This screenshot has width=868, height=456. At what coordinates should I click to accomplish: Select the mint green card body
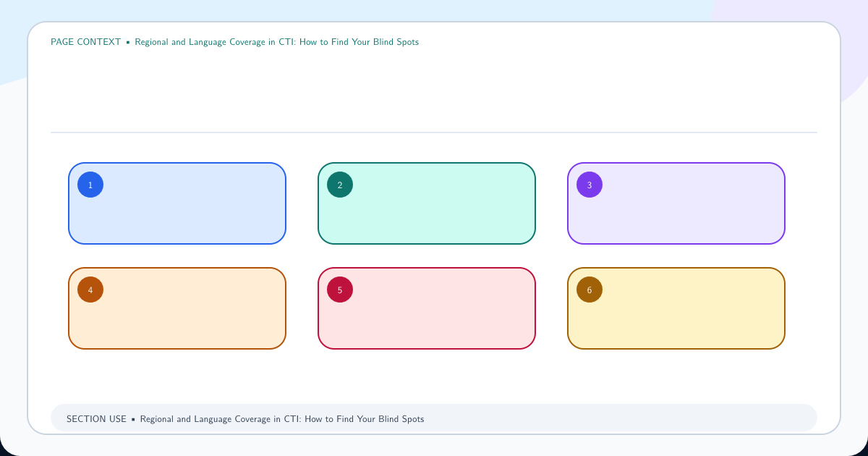click(x=427, y=203)
